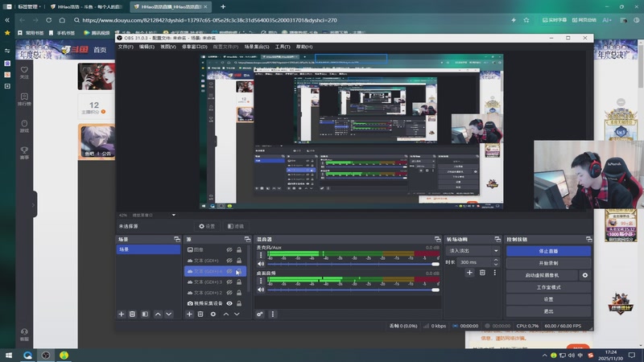
Task: Toggle lock on 视频采集设备 source
Action: (x=238, y=303)
